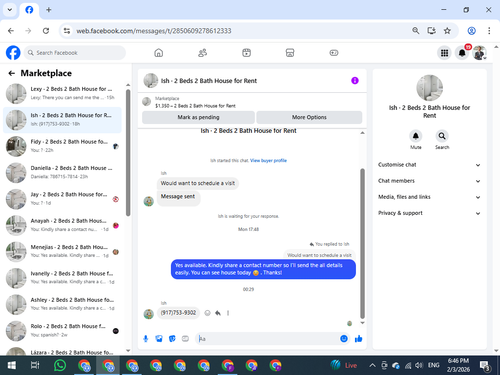Show hidden system tray icons chevron
The height and width of the screenshot is (375, 500).
[372, 365]
